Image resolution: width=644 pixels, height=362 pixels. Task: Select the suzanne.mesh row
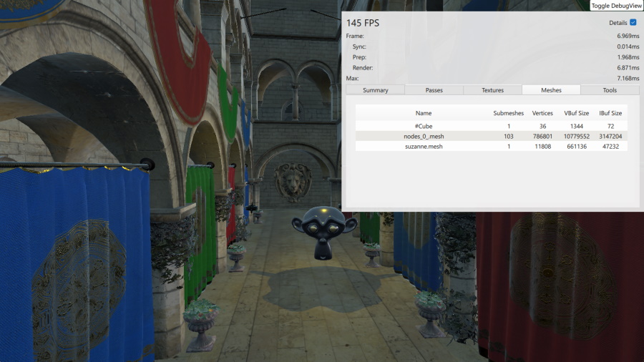pos(424,146)
